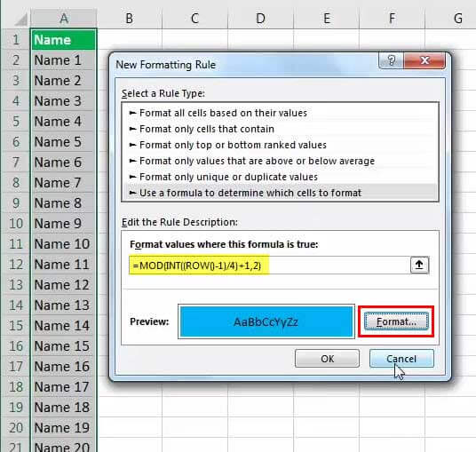
Task: Click cell containing 'Name 13'
Action: pos(64,305)
